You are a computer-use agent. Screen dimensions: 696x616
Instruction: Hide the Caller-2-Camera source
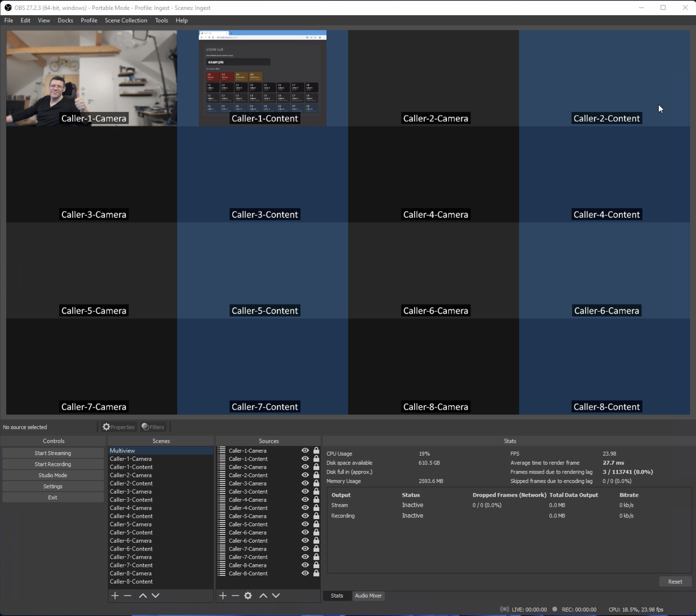pos(305,467)
